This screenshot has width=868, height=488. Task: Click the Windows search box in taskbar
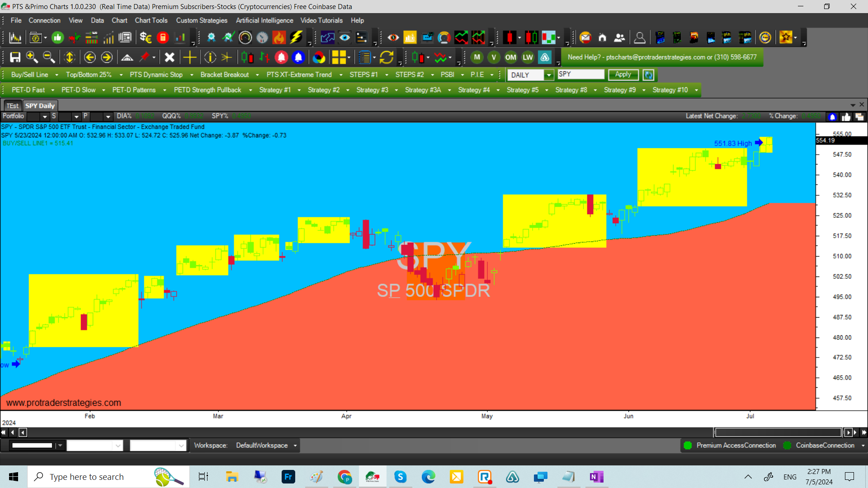[x=108, y=477]
